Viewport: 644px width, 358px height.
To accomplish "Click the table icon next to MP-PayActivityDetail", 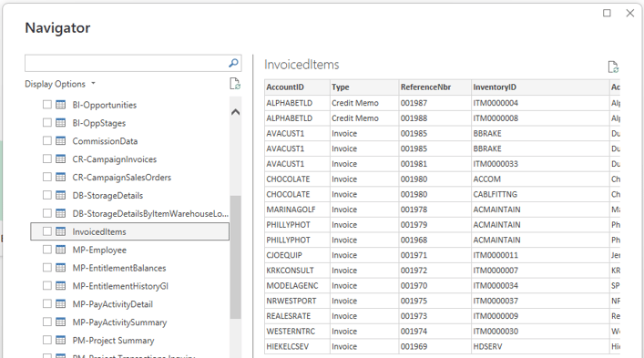I will point(60,304).
